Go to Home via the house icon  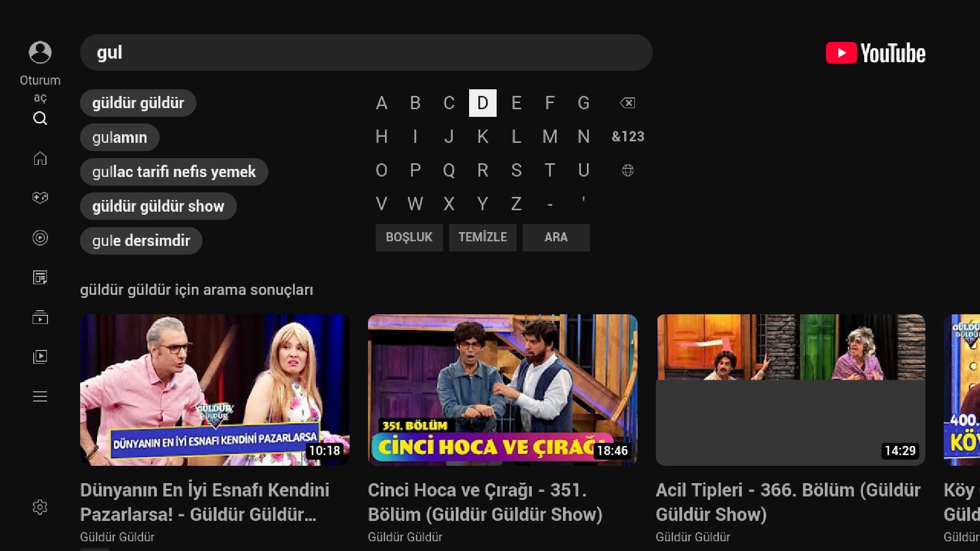tap(40, 158)
